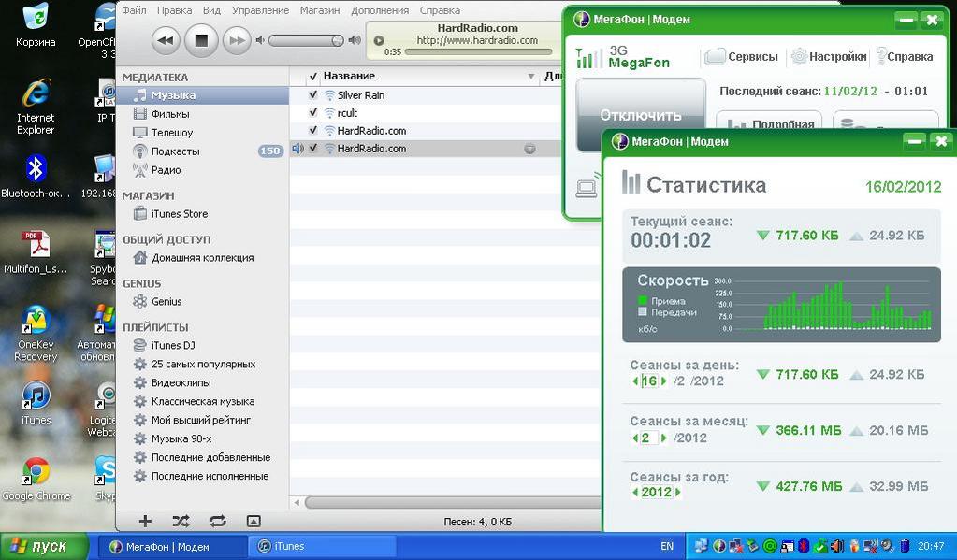Go to the previous track in iTunes
The height and width of the screenshot is (560, 957).
point(165,40)
